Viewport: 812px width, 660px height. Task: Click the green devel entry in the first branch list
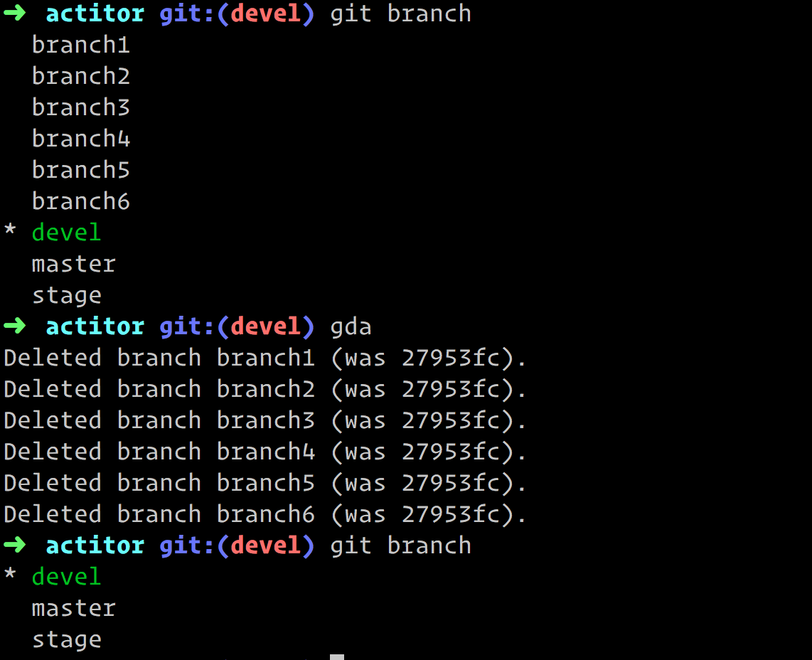(66, 232)
